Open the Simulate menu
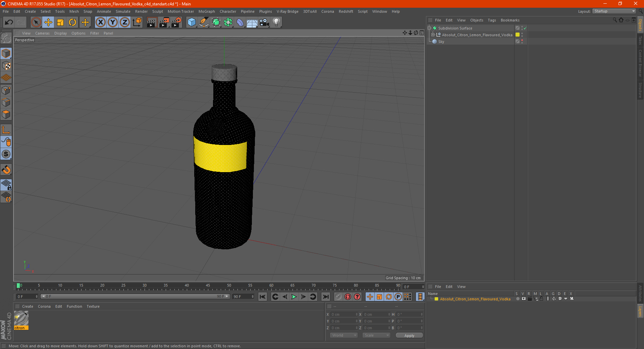The height and width of the screenshot is (349, 644). 123,11
